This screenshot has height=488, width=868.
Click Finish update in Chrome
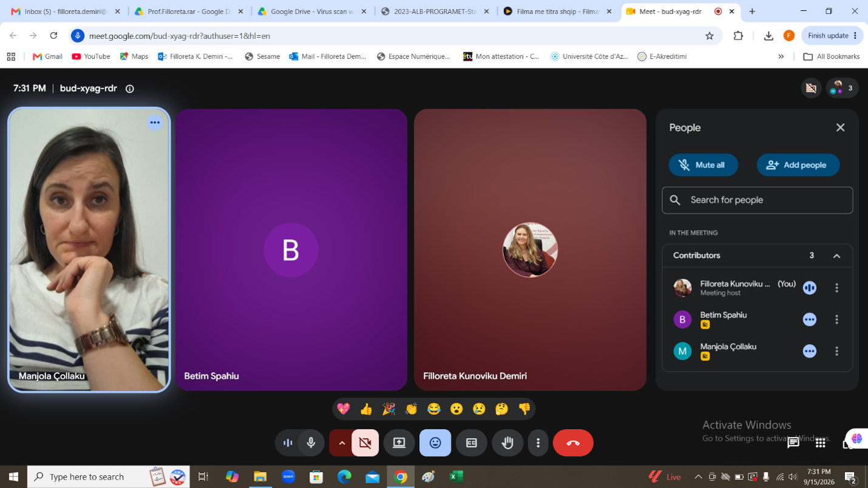coord(832,36)
